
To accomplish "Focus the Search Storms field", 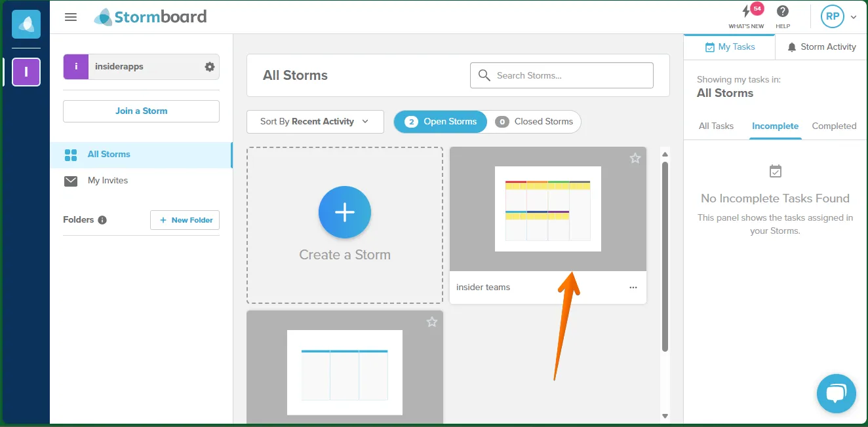I will point(562,75).
